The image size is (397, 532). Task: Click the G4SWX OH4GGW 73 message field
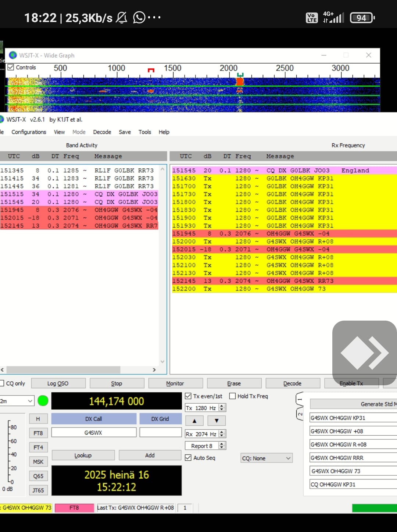353,471
